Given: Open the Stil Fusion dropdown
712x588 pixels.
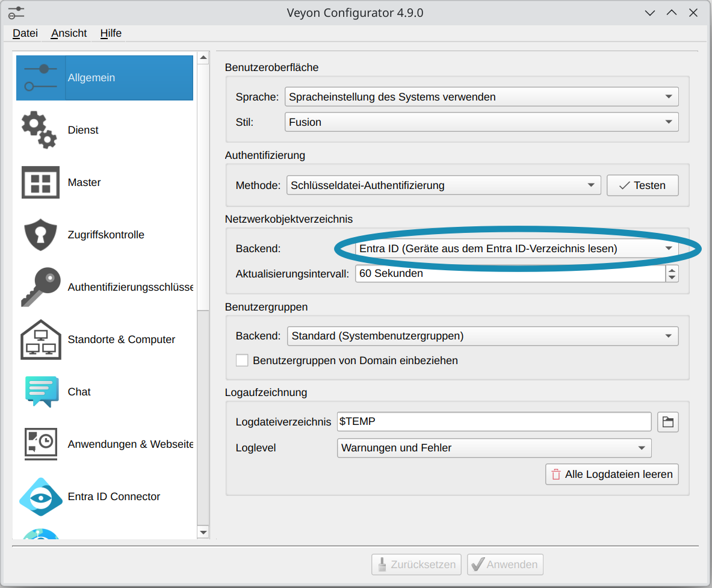Looking at the screenshot, I should coord(481,122).
